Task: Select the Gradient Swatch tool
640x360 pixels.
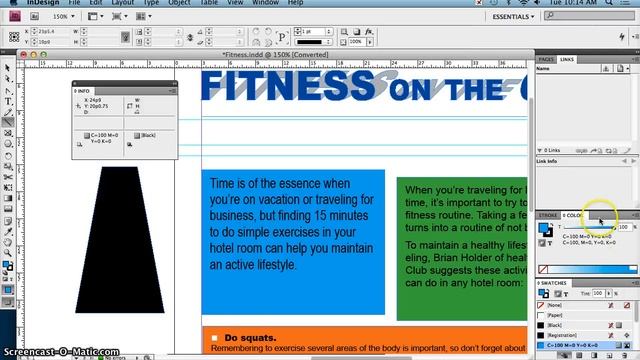Action: [x=8, y=198]
